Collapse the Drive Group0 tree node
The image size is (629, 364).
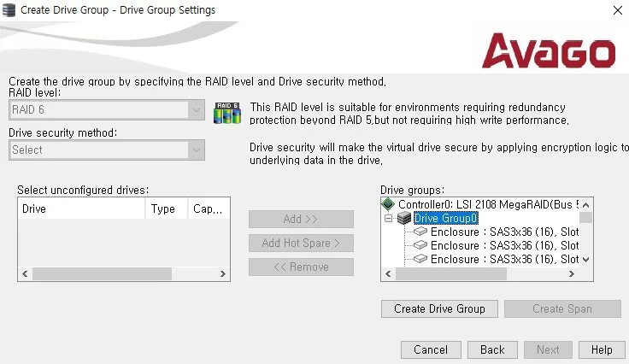[389, 219]
